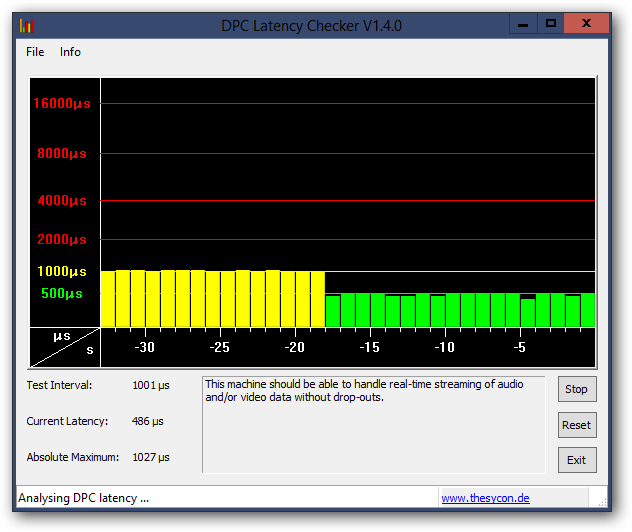The image size is (632, 532).
Task: Click the -5 time axis label
Action: pyautogui.click(x=520, y=347)
